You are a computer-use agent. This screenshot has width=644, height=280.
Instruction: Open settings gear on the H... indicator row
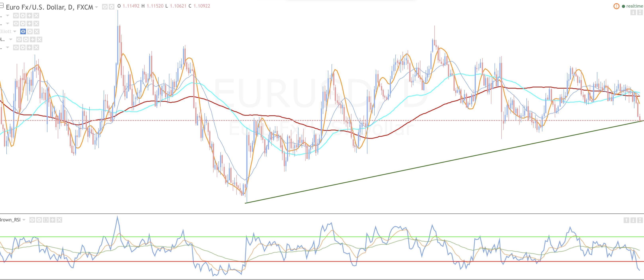[26, 39]
